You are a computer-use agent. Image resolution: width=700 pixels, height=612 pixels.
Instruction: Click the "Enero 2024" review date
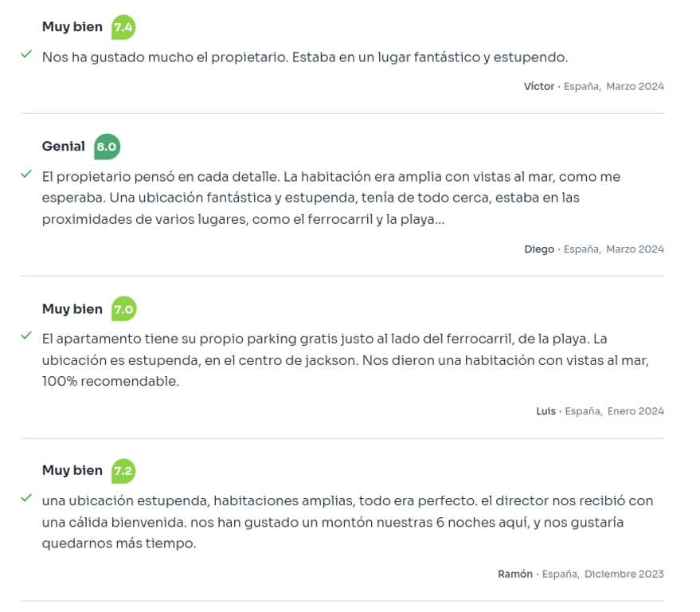point(635,411)
